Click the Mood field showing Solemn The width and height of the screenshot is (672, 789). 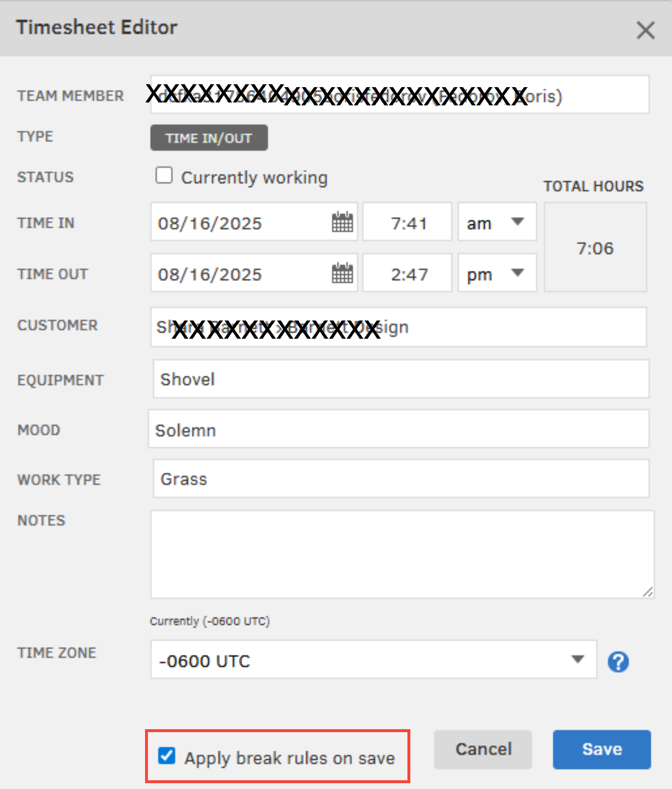[398, 429]
